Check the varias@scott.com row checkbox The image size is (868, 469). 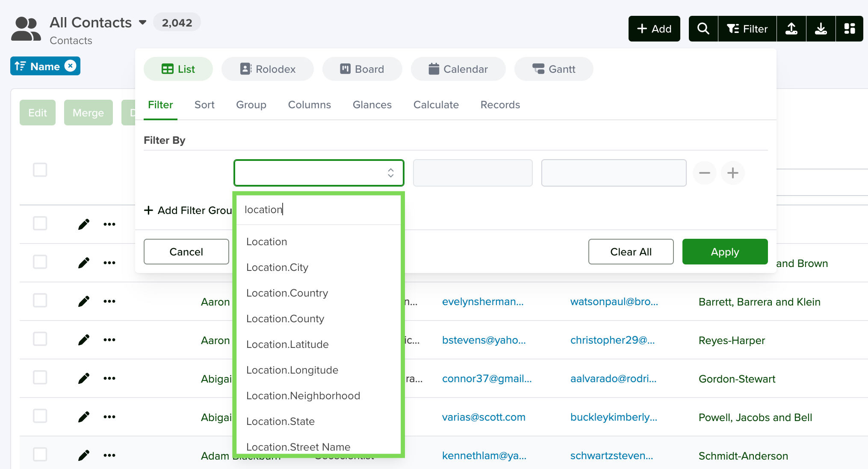coord(40,416)
